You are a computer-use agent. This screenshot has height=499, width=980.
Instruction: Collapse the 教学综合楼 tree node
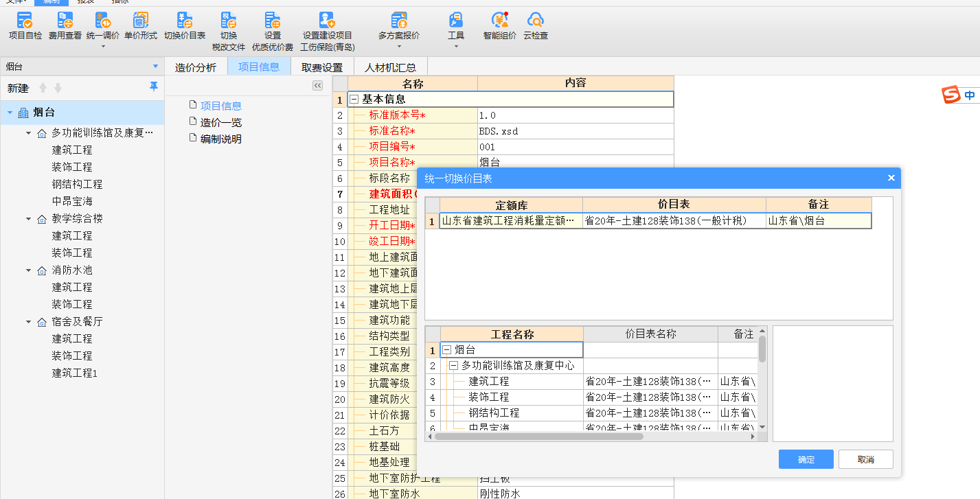pos(29,219)
